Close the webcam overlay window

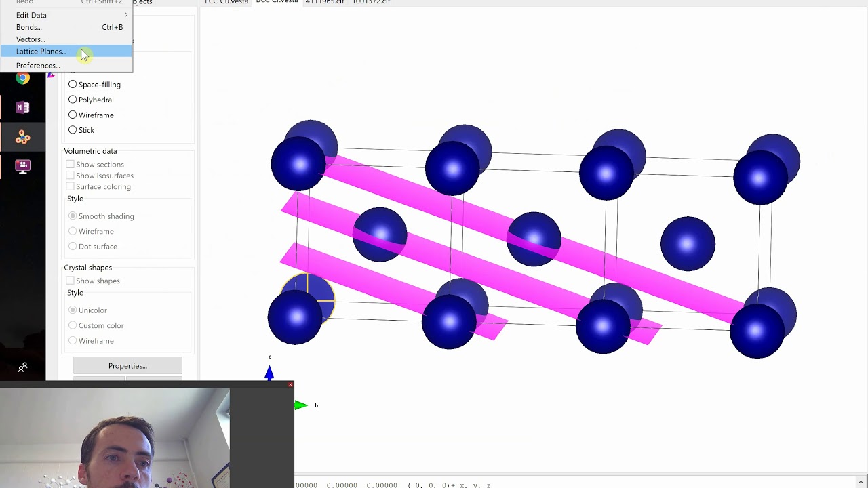tap(290, 385)
